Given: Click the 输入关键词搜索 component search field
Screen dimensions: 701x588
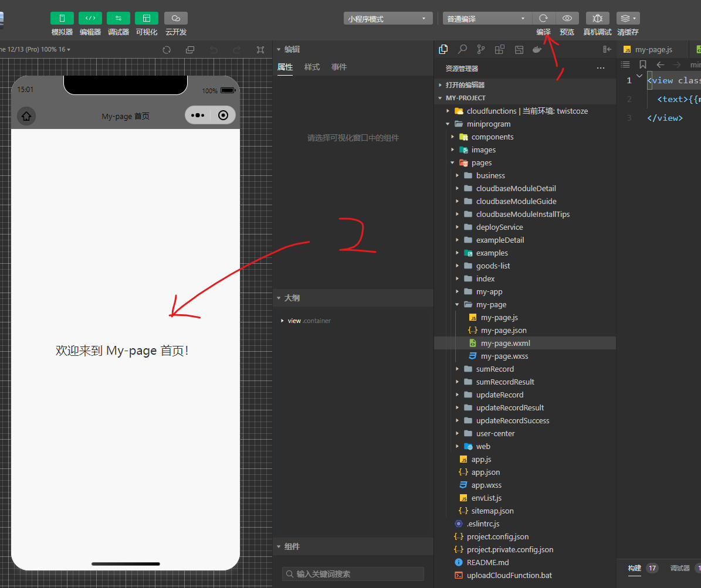Looking at the screenshot, I should [353, 574].
